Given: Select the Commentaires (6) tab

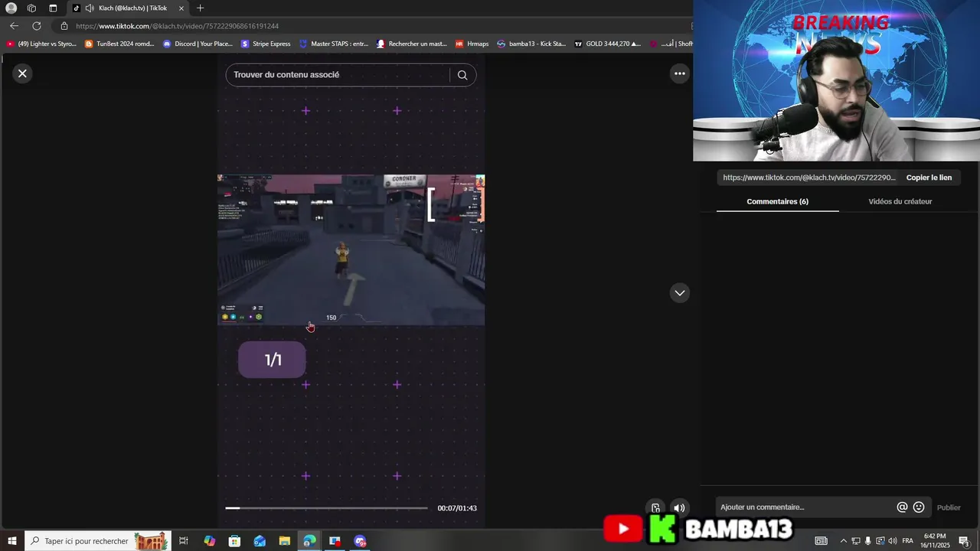Looking at the screenshot, I should click(777, 201).
